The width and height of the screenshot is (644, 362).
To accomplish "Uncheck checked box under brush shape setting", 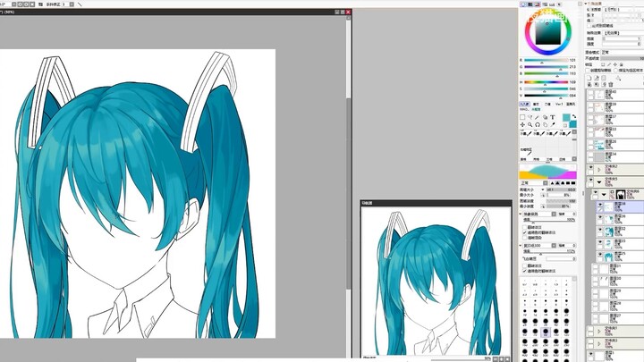I will [524, 232].
